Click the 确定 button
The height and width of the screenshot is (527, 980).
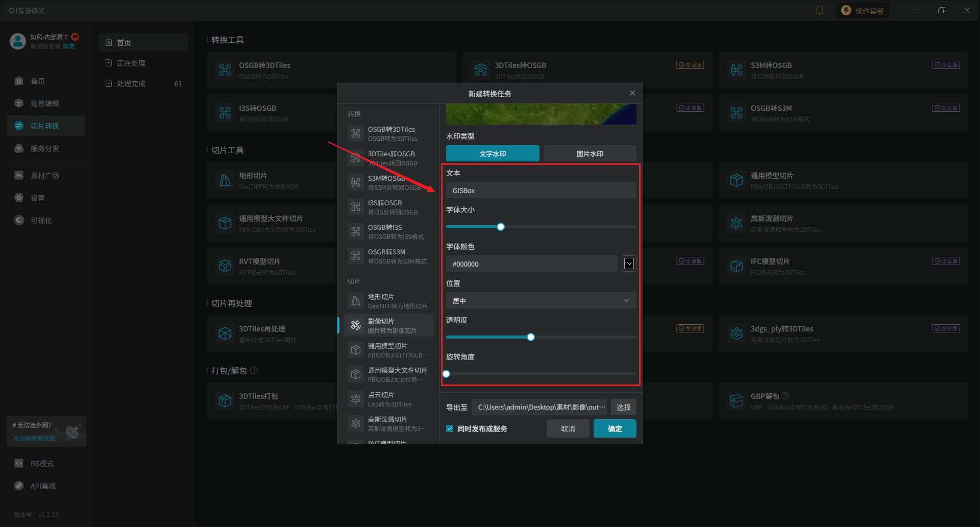(615, 429)
